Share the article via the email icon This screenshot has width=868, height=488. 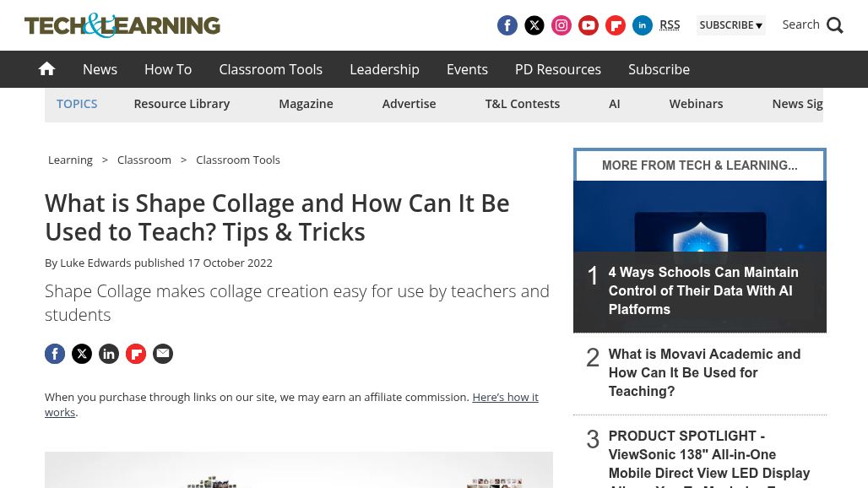pyautogui.click(x=163, y=354)
